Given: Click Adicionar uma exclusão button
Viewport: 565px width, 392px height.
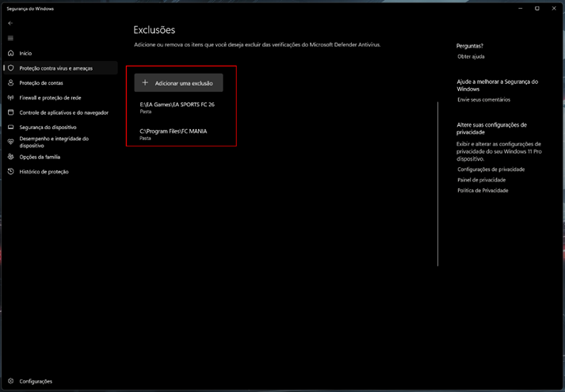Looking at the screenshot, I should pos(178,82).
